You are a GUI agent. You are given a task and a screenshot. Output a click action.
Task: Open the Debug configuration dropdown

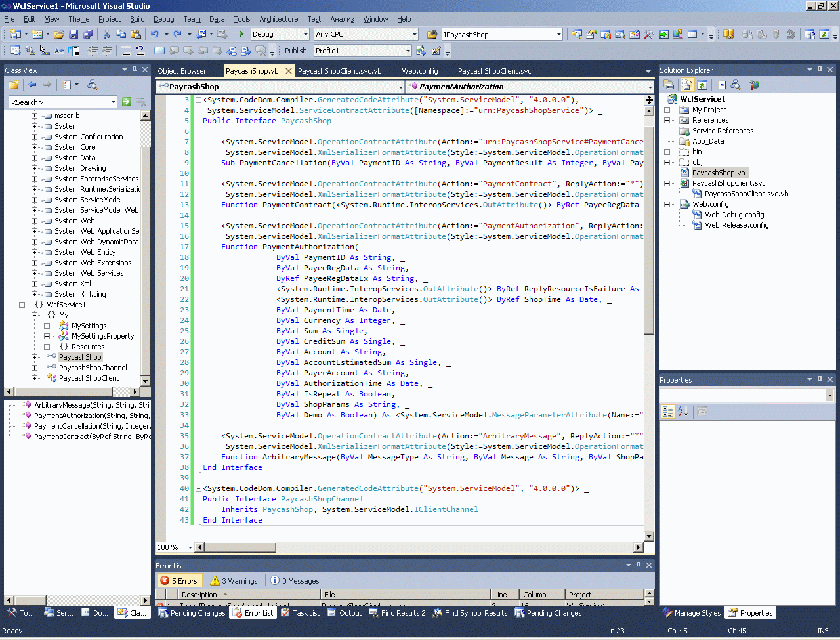click(x=306, y=34)
